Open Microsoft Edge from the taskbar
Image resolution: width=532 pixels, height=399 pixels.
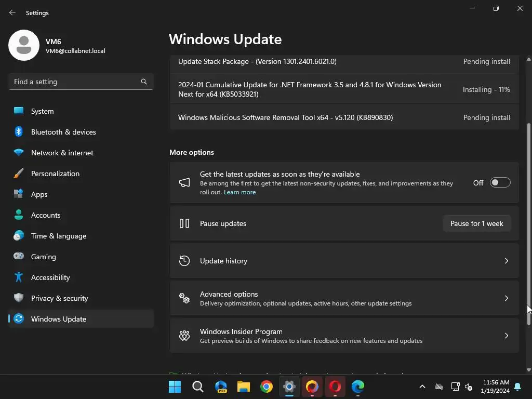click(358, 387)
